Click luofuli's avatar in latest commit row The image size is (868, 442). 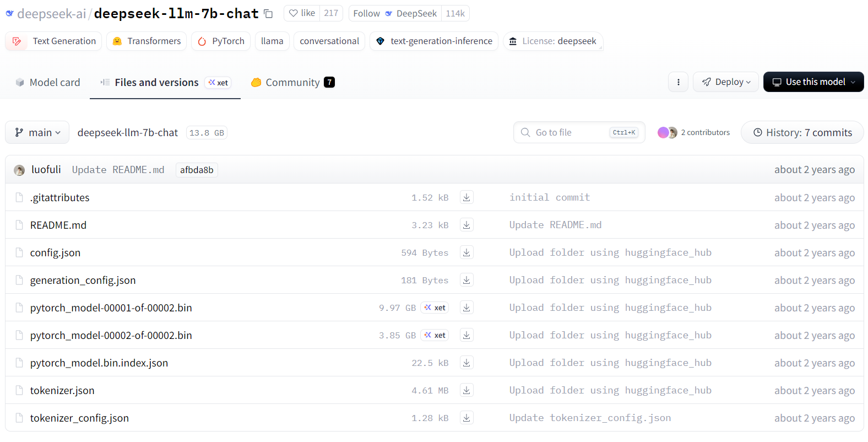19,170
